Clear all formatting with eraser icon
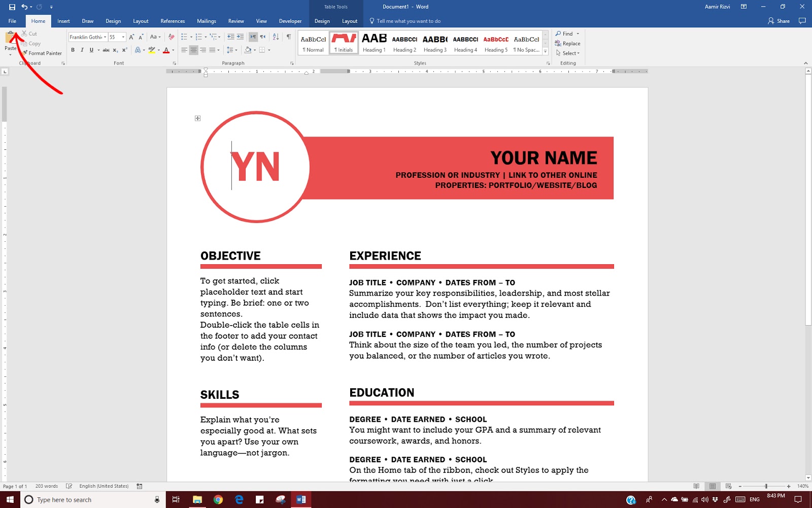The width and height of the screenshot is (812, 508). coord(172,37)
